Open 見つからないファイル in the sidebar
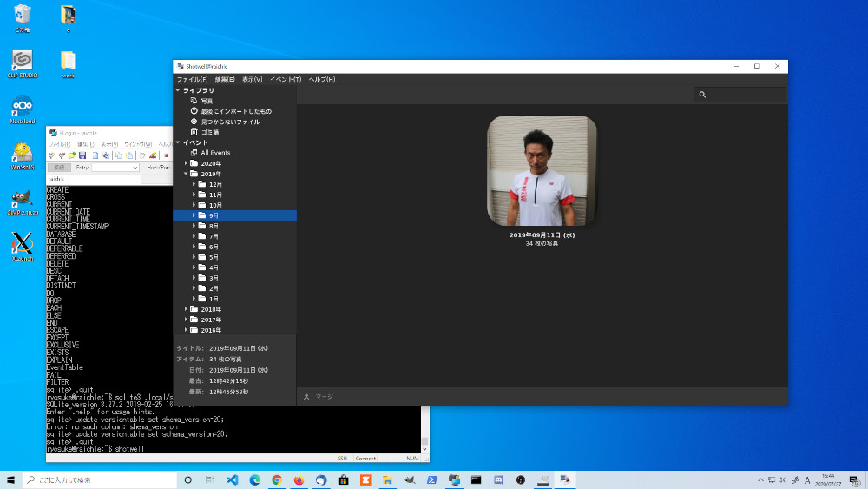Screen dimensions: 868x489 coord(230,122)
